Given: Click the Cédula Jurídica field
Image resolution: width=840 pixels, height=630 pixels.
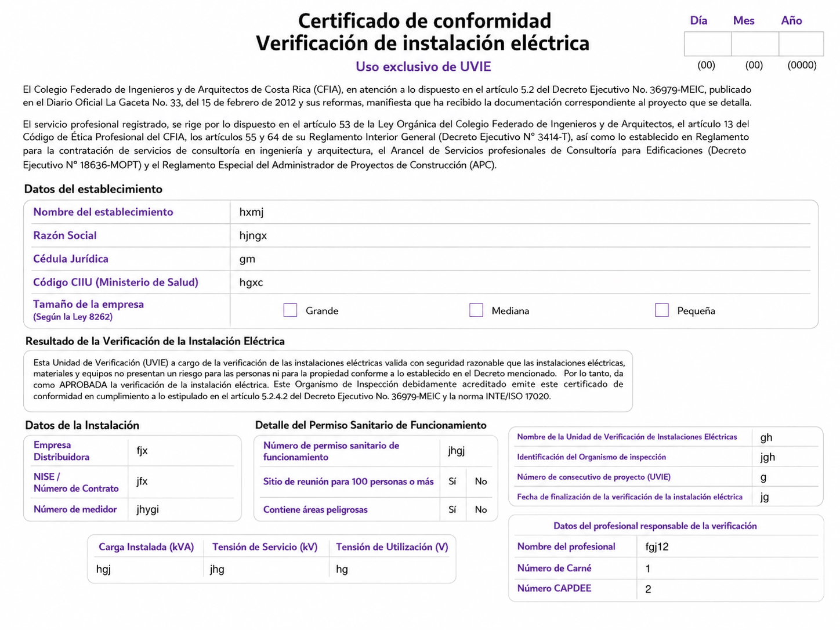Looking at the screenshot, I should 520,259.
